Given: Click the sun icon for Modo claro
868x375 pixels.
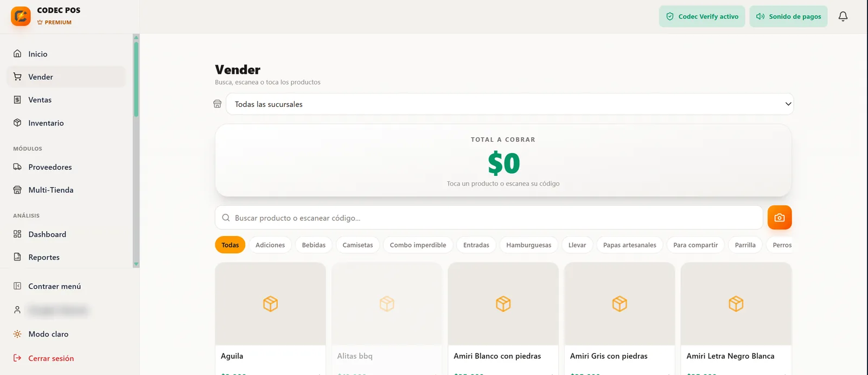Looking at the screenshot, I should [x=17, y=334].
